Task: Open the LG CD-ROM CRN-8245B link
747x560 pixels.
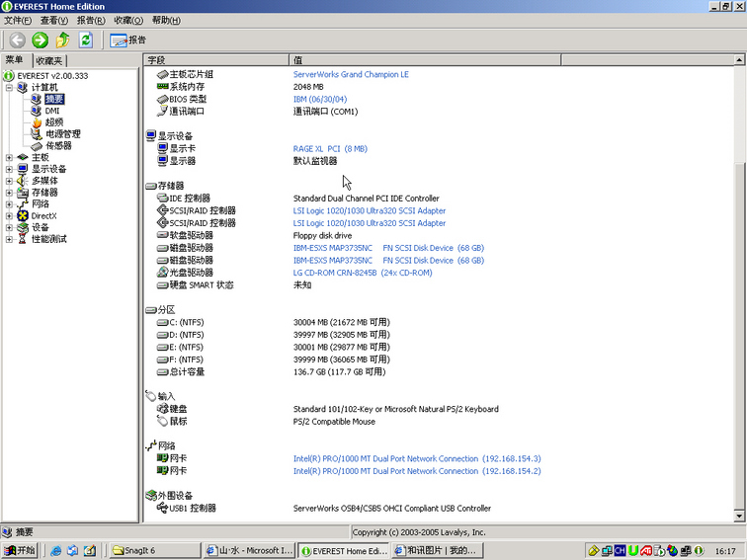Action: click(x=363, y=273)
